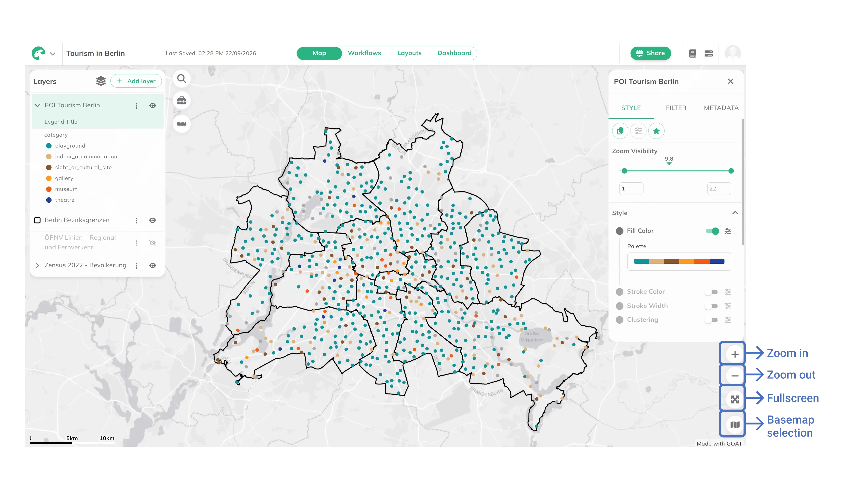Open the FILTER tab
Viewport: 868px width, 488px height.
(676, 108)
